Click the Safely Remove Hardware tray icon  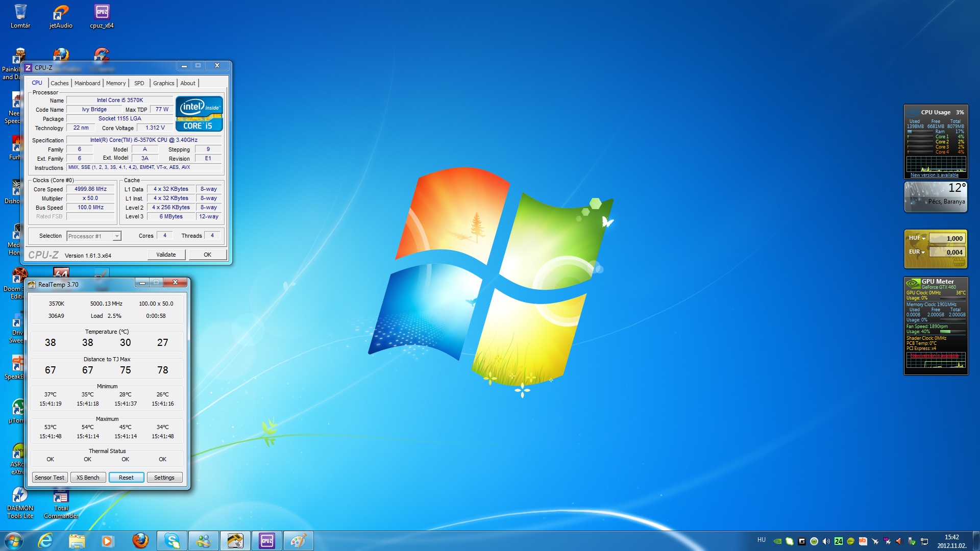click(x=912, y=541)
